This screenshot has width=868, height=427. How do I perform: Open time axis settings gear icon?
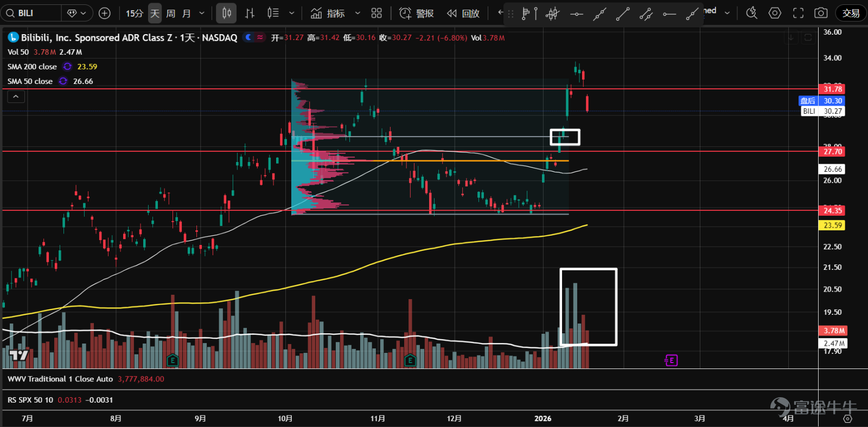coord(847,419)
